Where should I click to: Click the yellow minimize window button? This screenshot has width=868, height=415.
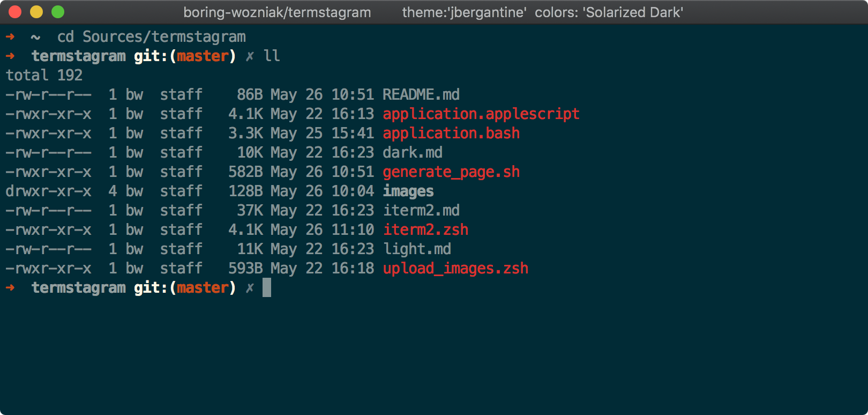point(36,12)
